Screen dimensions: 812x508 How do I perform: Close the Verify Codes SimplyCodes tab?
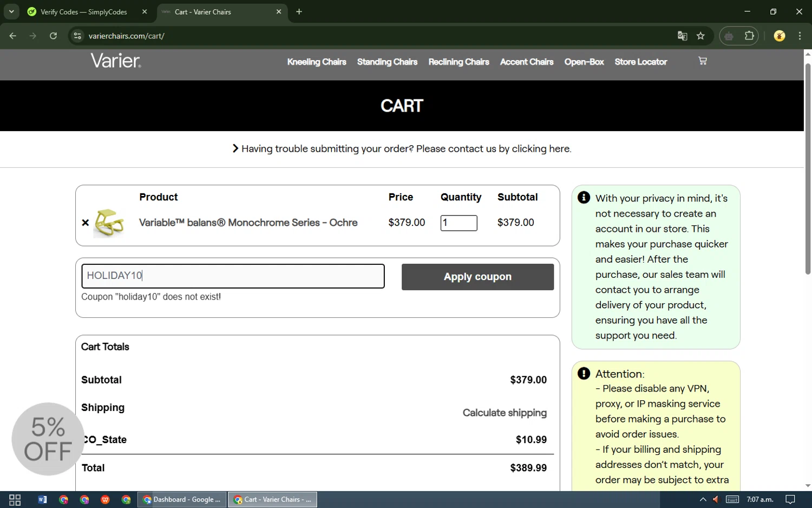coord(145,11)
